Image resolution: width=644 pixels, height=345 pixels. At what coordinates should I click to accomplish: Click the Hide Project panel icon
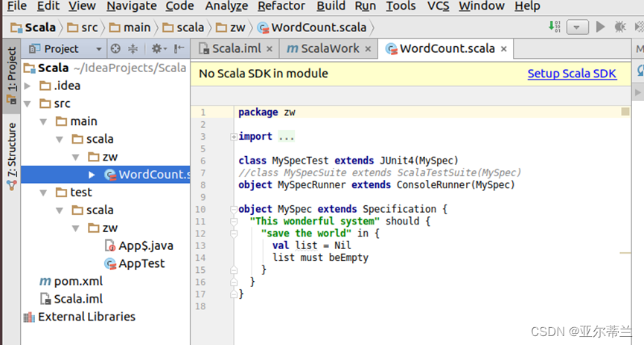point(179,49)
